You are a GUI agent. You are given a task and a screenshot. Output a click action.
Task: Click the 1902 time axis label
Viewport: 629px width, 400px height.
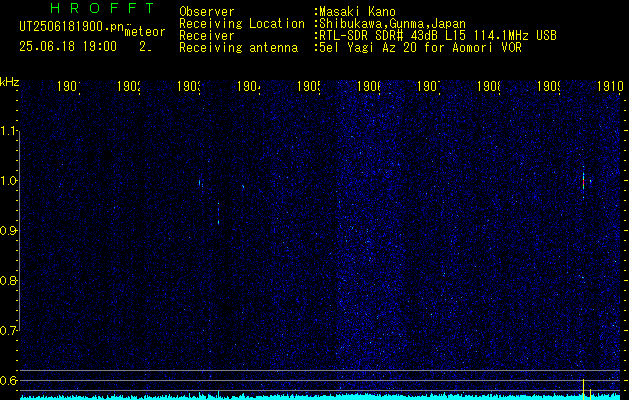(128, 86)
